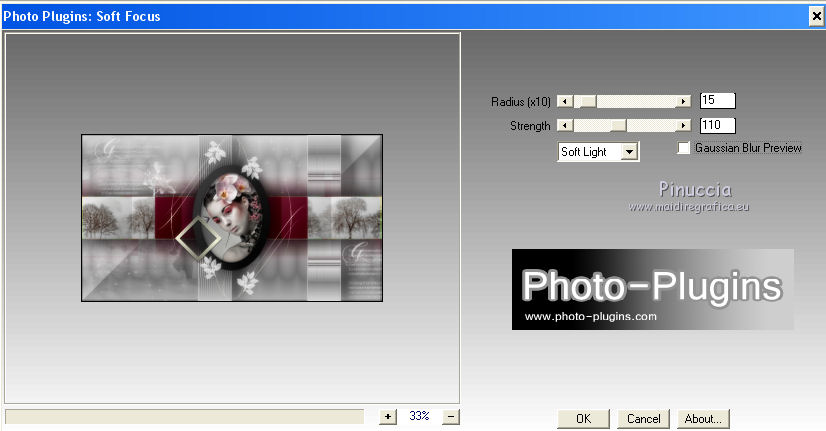Open the Soft Light blend mode dropdown

click(629, 152)
